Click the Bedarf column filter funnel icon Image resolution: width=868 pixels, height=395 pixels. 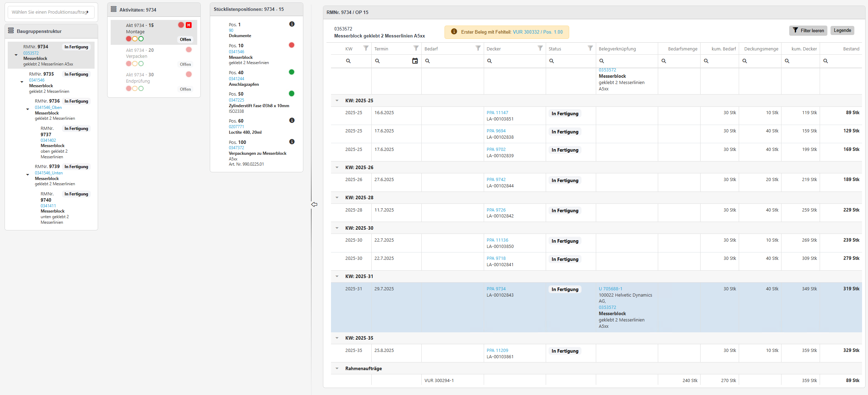478,48
